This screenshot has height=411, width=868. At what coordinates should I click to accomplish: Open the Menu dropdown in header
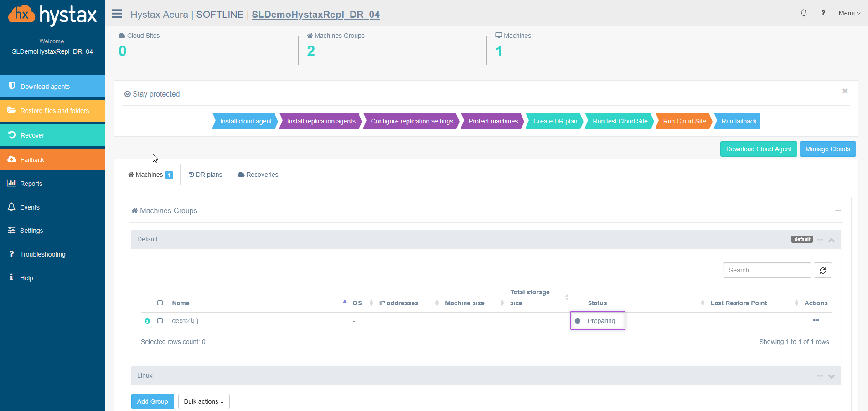849,13
